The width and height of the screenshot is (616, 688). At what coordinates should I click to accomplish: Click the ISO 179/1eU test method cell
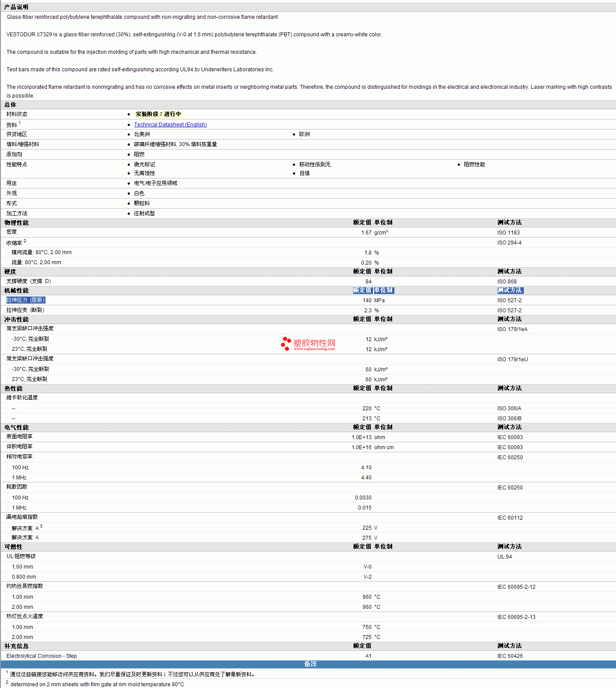tap(512, 360)
